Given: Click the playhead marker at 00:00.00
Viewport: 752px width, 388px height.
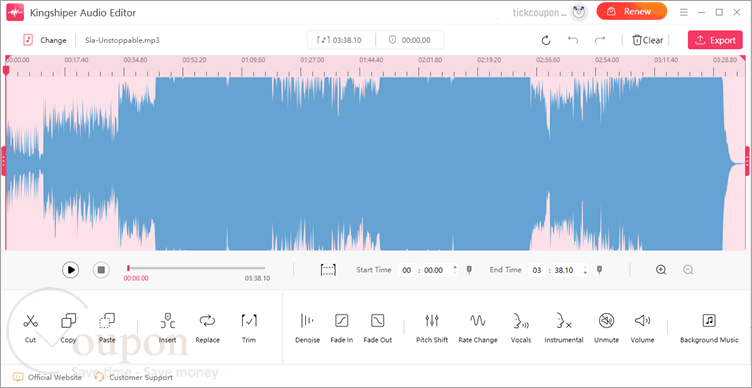Looking at the screenshot, I should point(6,70).
